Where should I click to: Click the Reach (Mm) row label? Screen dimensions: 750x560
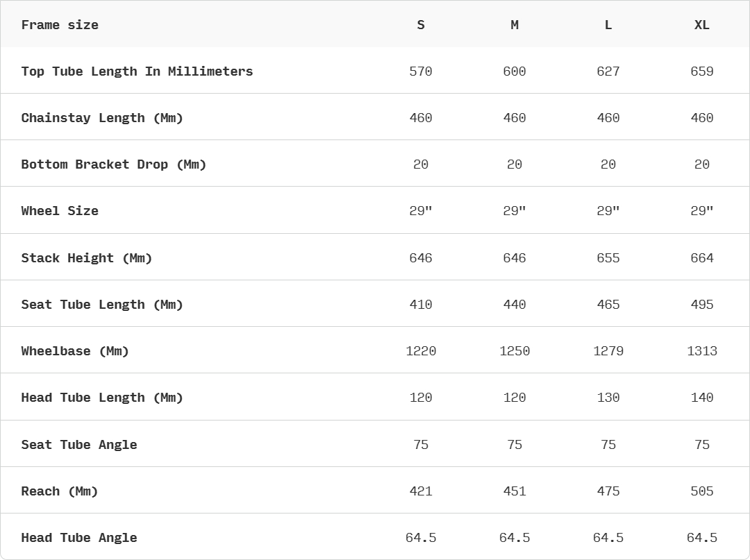tap(59, 491)
